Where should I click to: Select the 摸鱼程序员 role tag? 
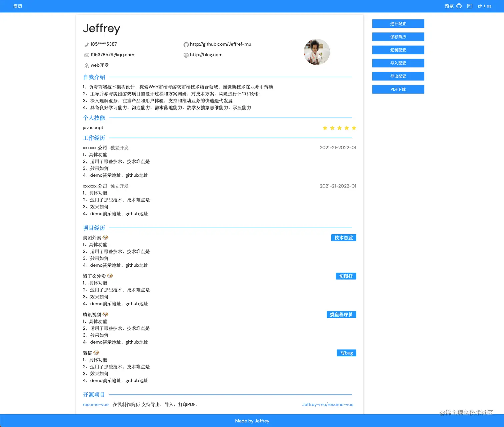tap(341, 314)
